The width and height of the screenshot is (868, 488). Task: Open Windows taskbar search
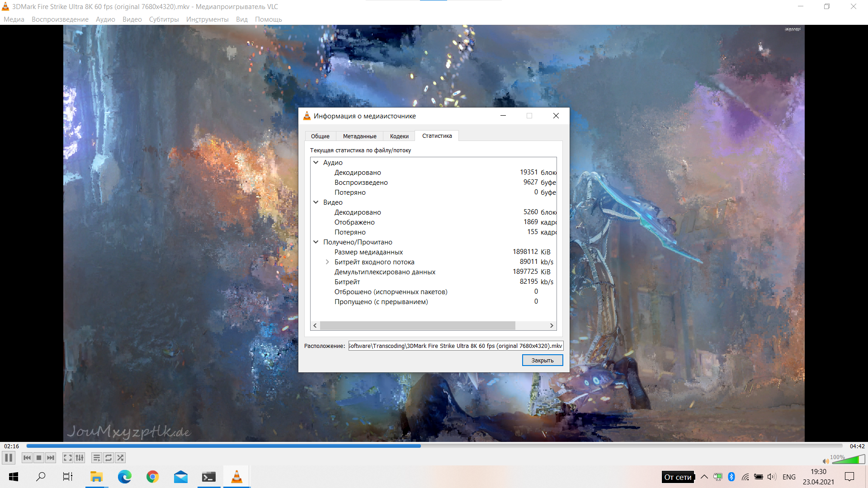tap(41, 477)
